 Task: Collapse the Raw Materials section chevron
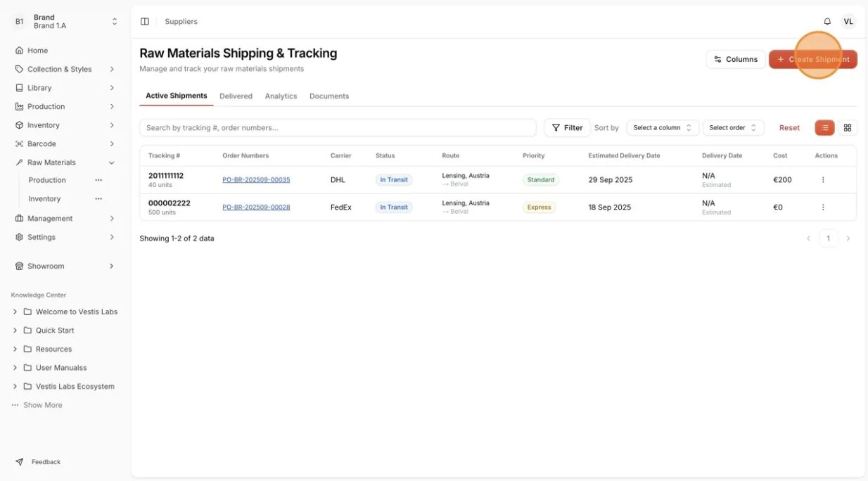(x=112, y=162)
